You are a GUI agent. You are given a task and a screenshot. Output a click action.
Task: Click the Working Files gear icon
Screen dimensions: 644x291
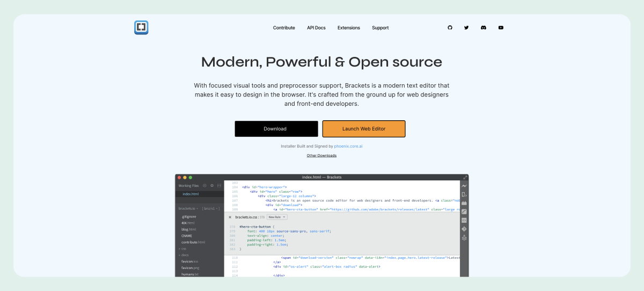tap(212, 185)
